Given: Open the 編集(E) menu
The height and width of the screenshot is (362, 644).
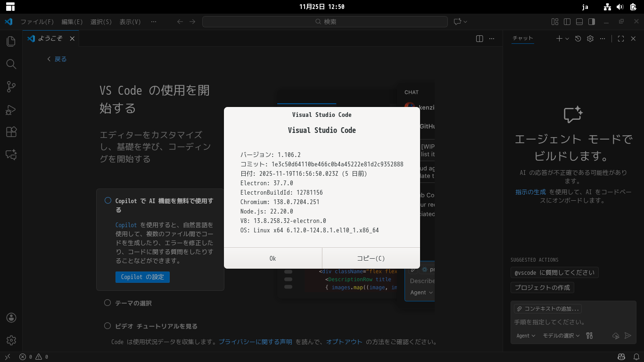Looking at the screenshot, I should pyautogui.click(x=72, y=22).
